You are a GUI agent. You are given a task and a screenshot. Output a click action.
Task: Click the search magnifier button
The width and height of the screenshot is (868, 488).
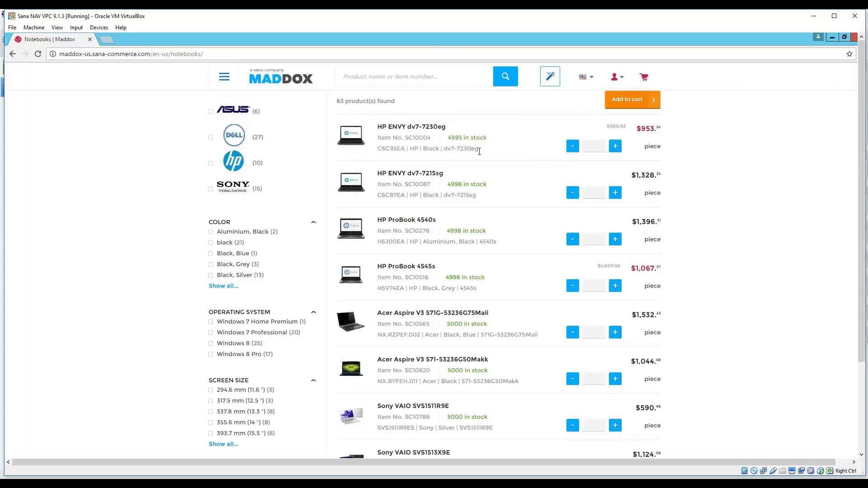click(x=505, y=76)
